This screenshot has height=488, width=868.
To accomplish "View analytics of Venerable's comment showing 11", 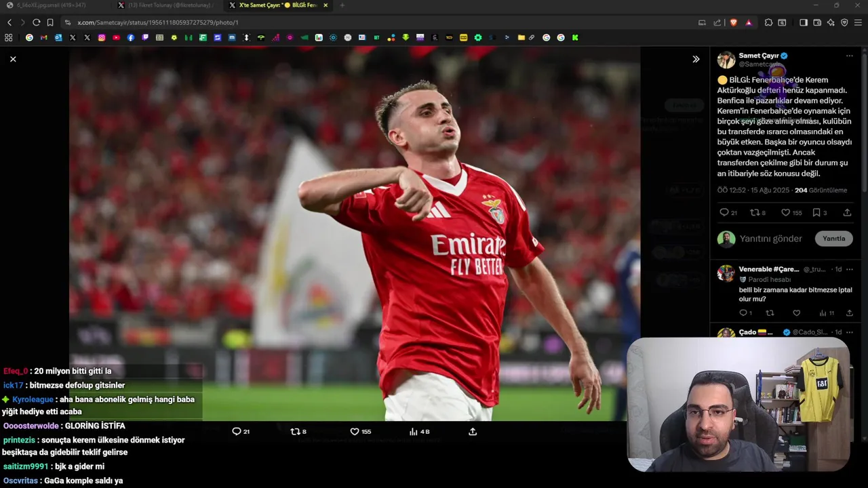I will coord(827,312).
